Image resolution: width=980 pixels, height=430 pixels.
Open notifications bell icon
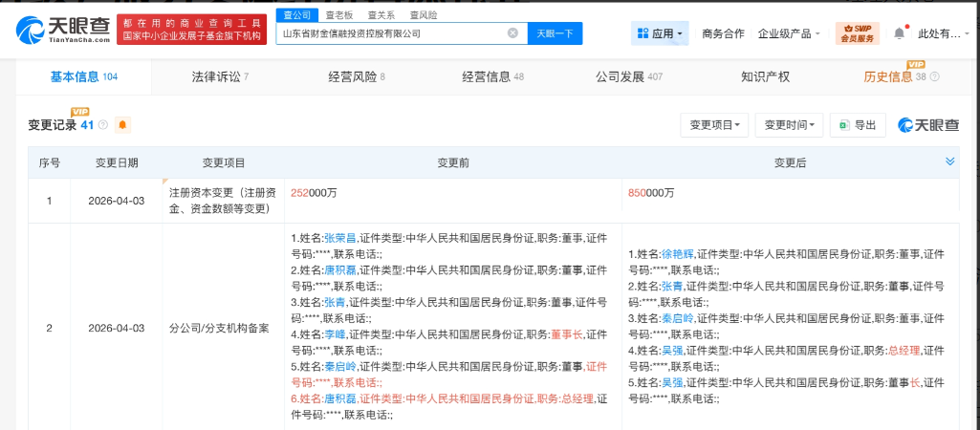(899, 33)
